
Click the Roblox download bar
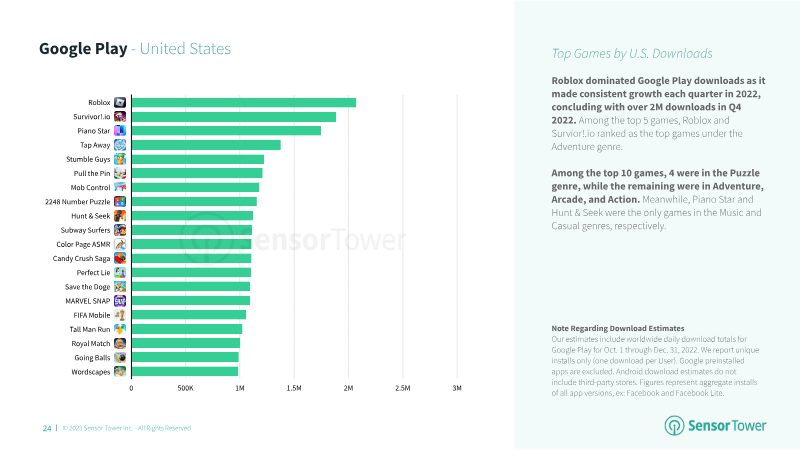pyautogui.click(x=244, y=103)
